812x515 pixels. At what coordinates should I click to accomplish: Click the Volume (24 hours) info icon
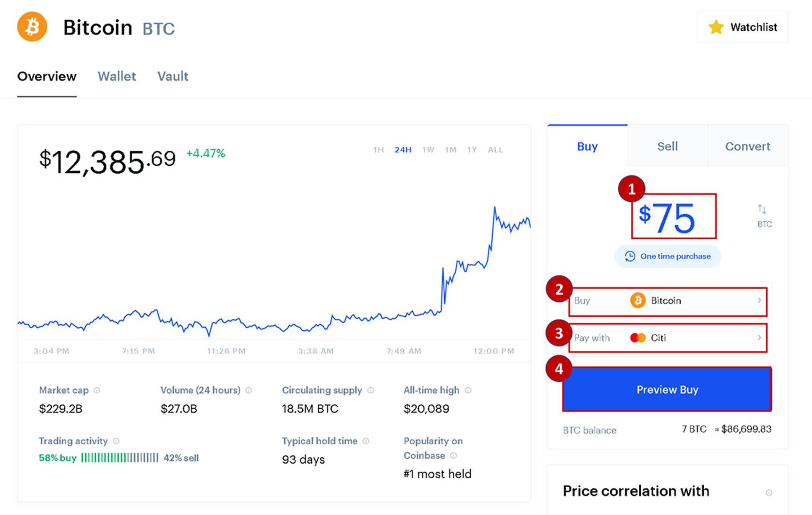[x=249, y=390]
